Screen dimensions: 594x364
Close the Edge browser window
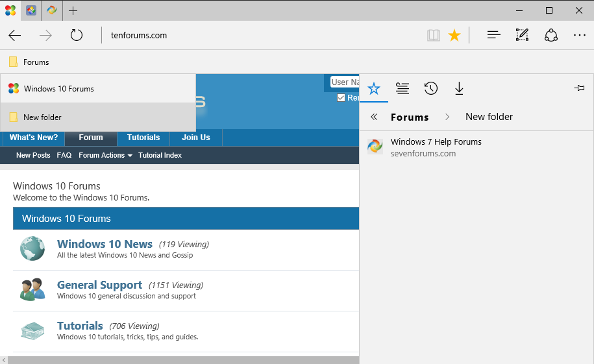[579, 10]
